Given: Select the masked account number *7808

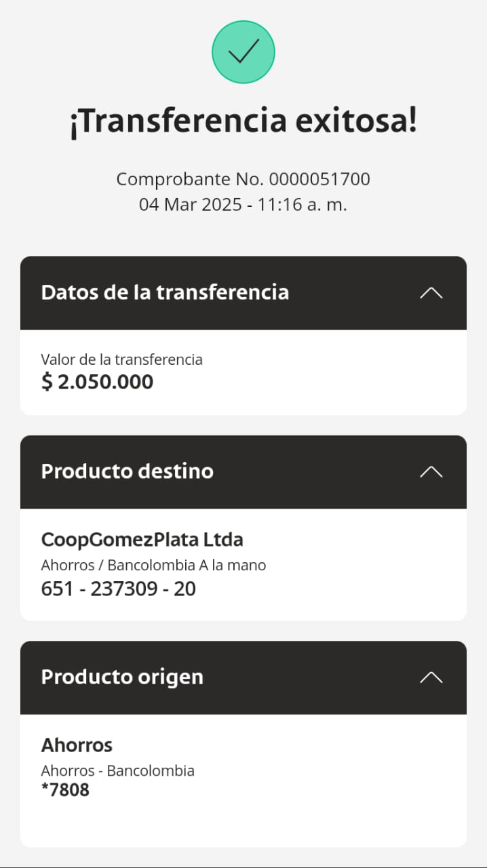Looking at the screenshot, I should coord(65,790).
